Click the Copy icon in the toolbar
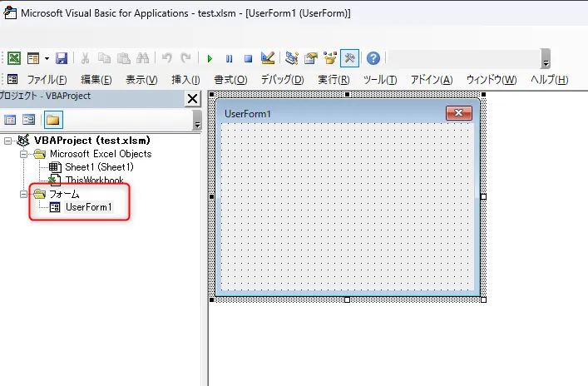Viewport: 588px width, 386px height. pos(104,58)
